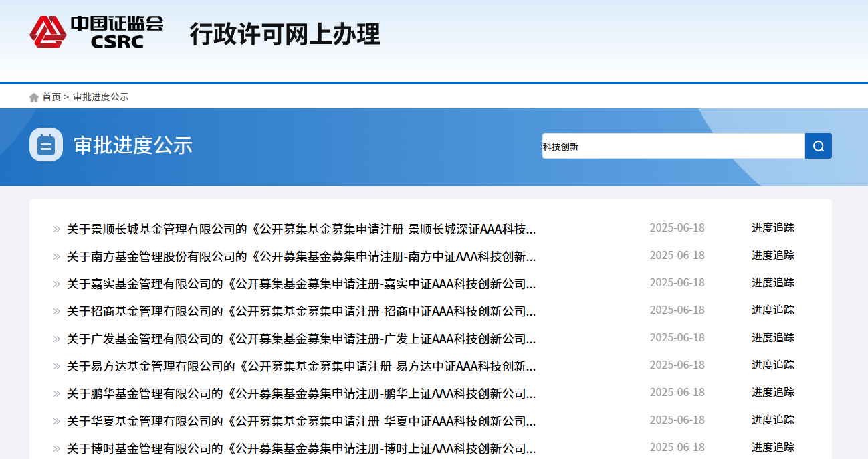Click 进度追踪 for the 嘉实基金 row
The width and height of the screenshot is (868, 459).
(x=773, y=282)
